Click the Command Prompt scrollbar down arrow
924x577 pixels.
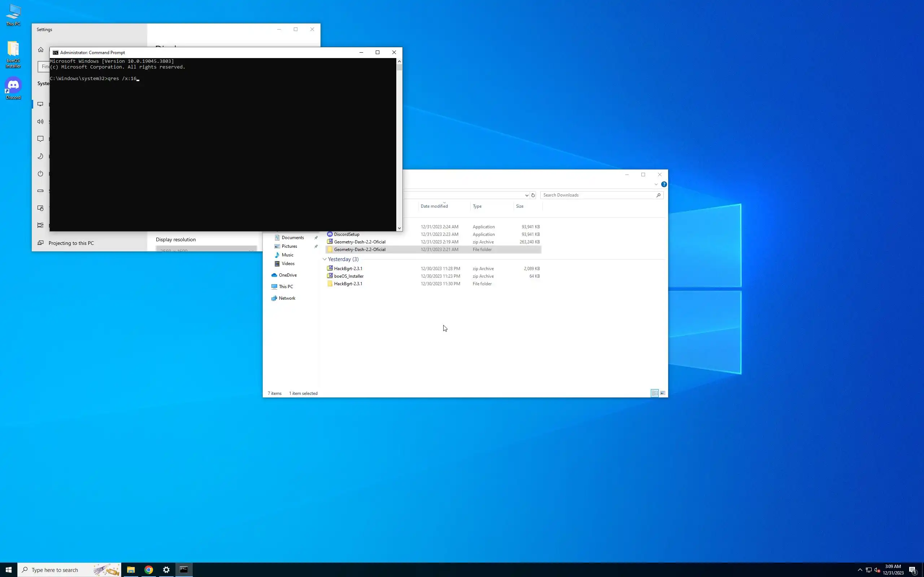[399, 228]
